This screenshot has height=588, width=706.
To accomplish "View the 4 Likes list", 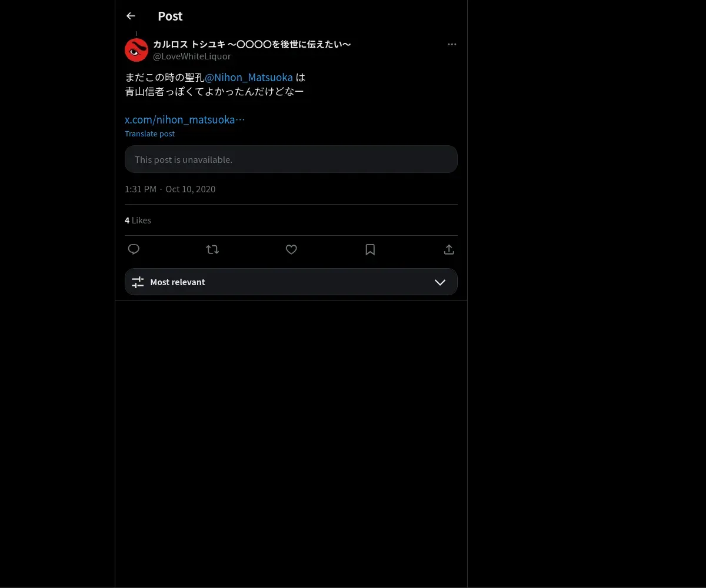I will click(x=138, y=220).
